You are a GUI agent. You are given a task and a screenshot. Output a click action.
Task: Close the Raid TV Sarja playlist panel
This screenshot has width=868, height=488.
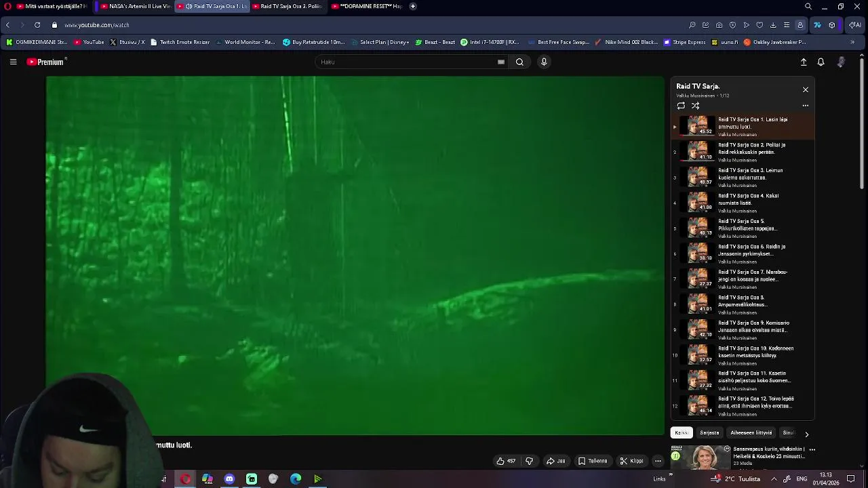coord(806,89)
